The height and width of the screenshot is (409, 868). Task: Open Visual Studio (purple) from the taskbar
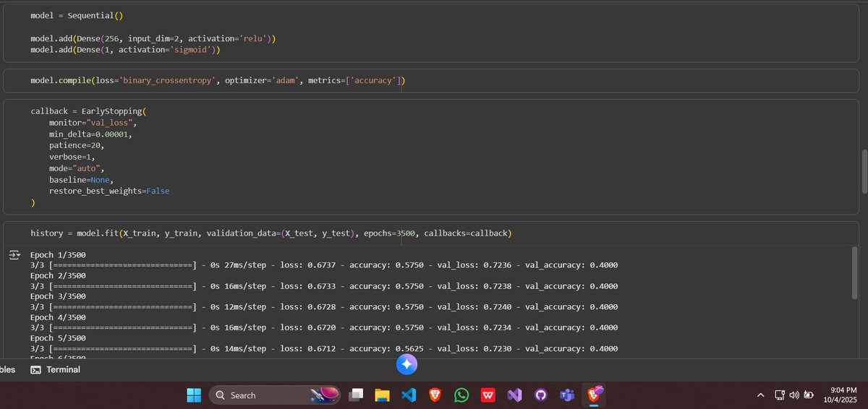(514, 395)
